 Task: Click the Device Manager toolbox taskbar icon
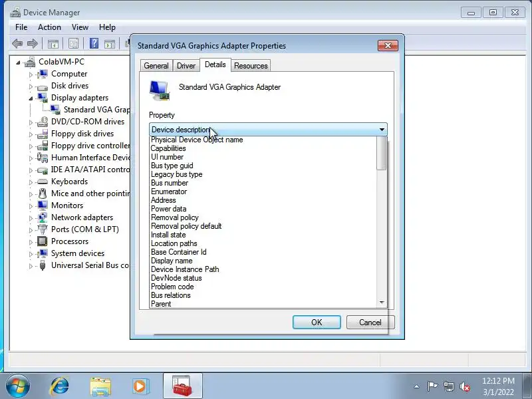[x=182, y=386]
